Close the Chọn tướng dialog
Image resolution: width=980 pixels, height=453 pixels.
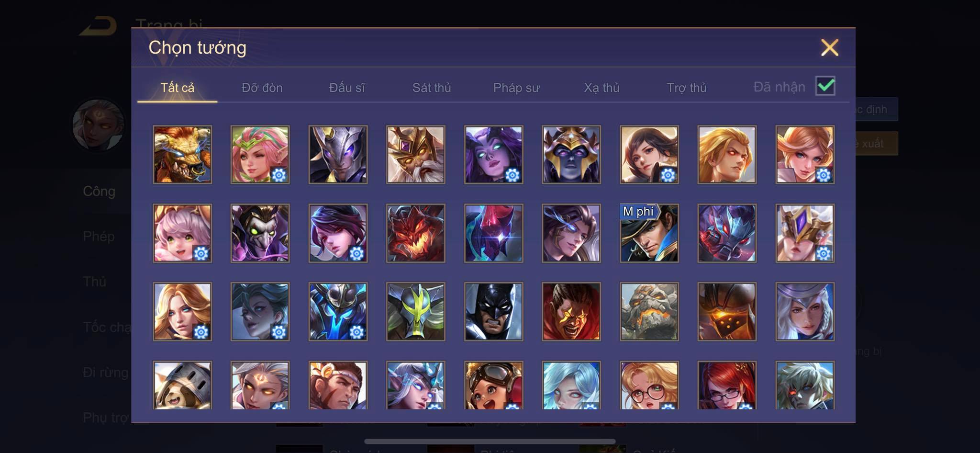point(830,47)
